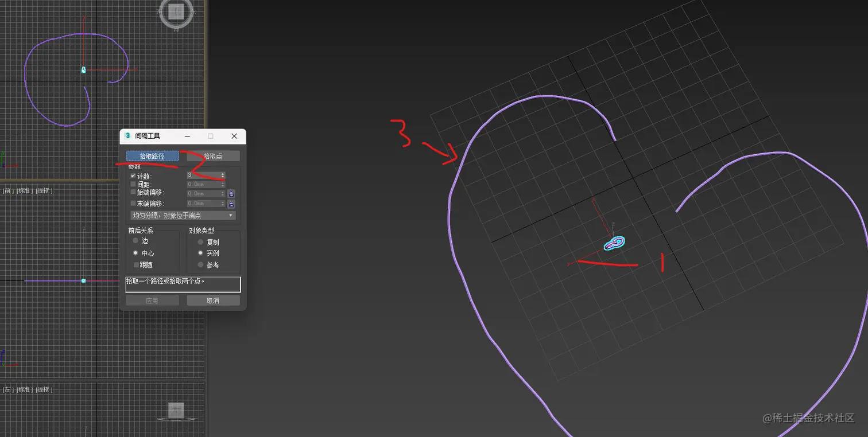Select the 实例 (Instance) object type
Screen dimensions: 868x437
(x=200, y=253)
